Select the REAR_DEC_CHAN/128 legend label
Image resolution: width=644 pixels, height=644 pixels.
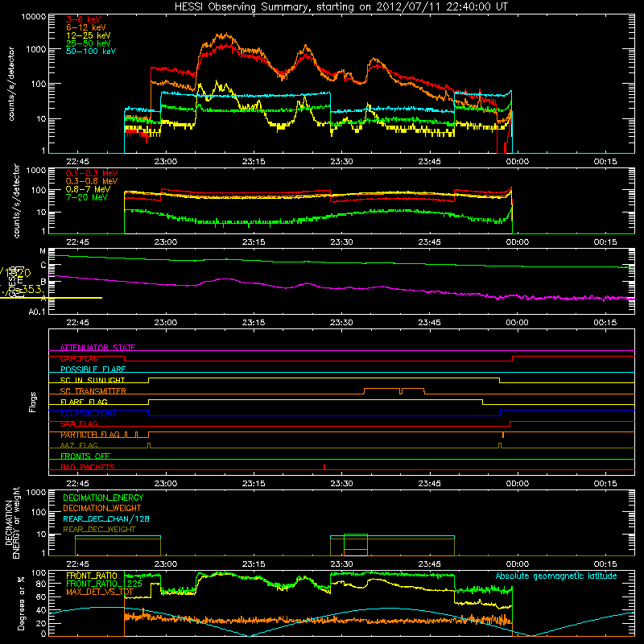(x=106, y=518)
